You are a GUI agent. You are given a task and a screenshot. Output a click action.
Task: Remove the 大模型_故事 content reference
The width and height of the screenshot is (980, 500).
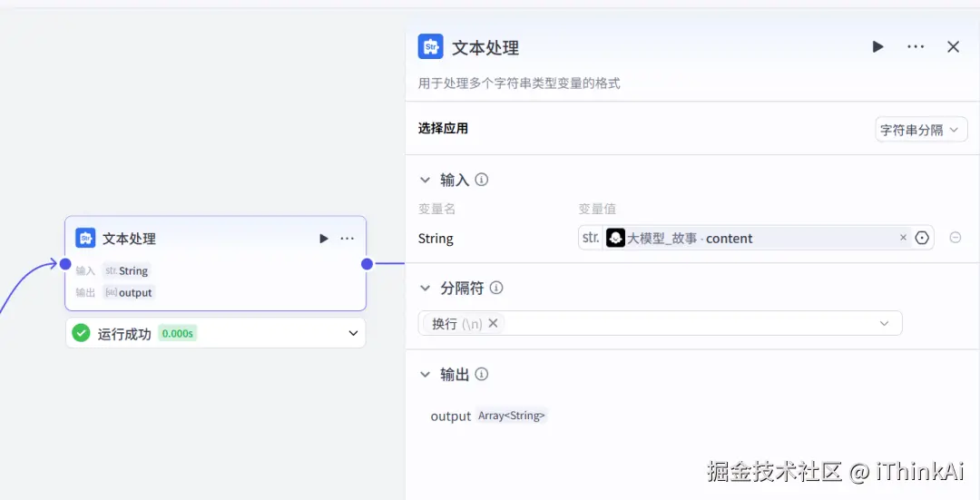[903, 238]
